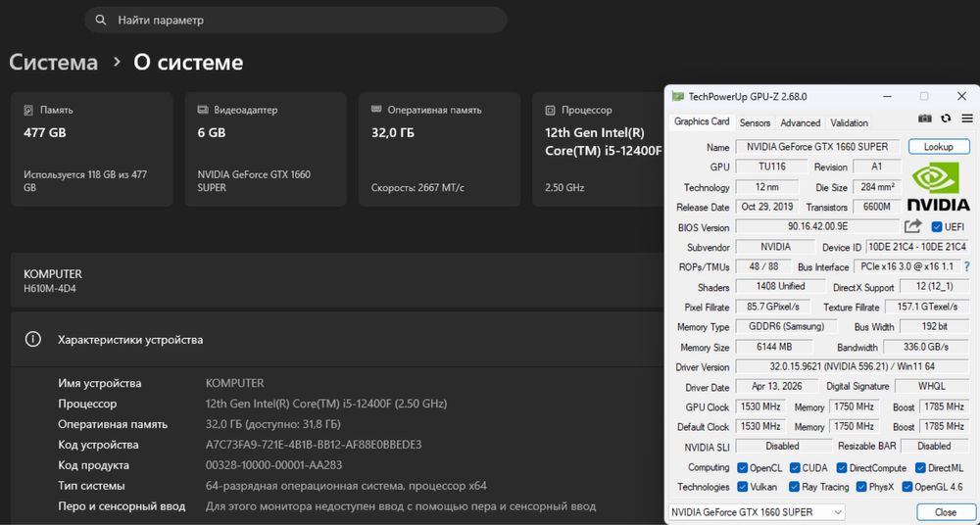Click the GPU name field in GPU-Z
This screenshot has height=525, width=980.
coord(817,147)
